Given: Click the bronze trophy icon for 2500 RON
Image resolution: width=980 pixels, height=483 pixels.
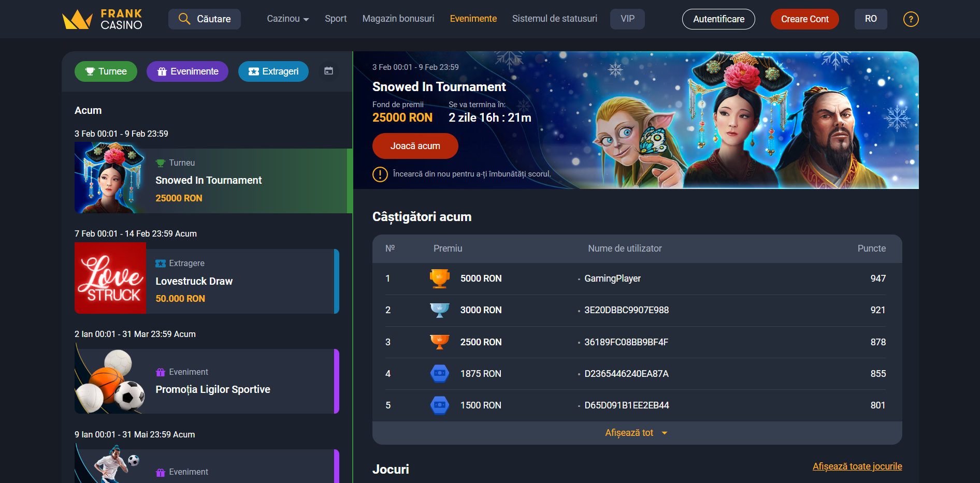Looking at the screenshot, I should tap(439, 342).
